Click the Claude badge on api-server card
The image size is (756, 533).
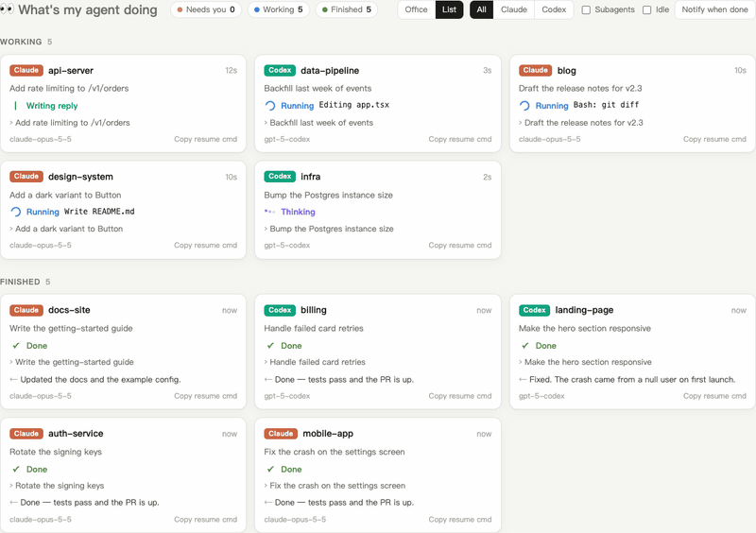coord(26,71)
